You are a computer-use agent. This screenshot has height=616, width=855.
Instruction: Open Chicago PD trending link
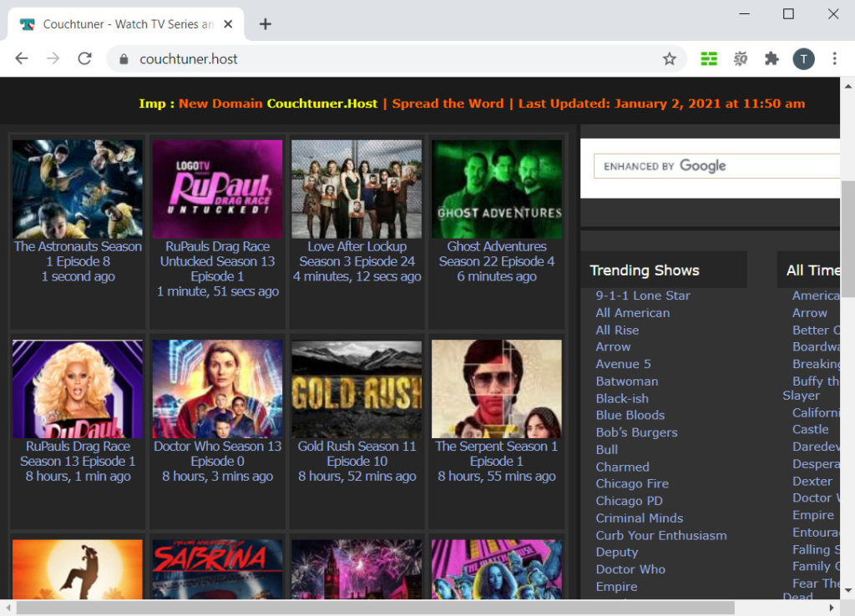(x=630, y=501)
